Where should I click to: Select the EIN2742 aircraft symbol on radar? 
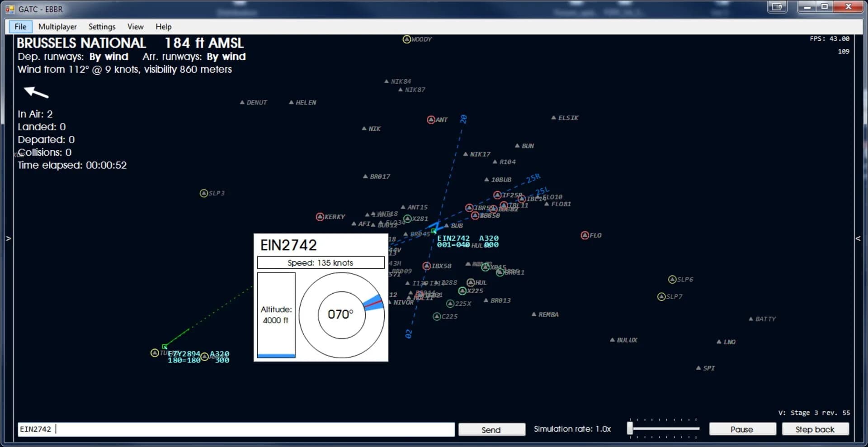coord(434,231)
